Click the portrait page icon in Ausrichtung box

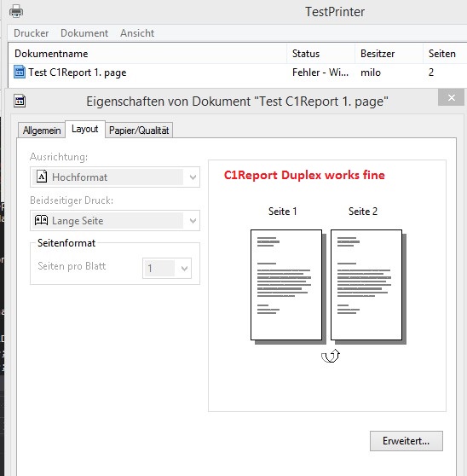[42, 177]
